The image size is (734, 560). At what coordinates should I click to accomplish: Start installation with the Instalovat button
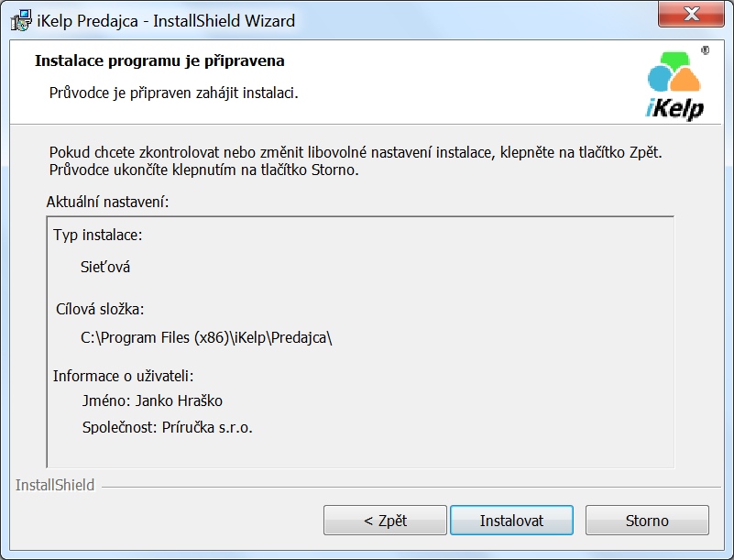[x=511, y=521]
